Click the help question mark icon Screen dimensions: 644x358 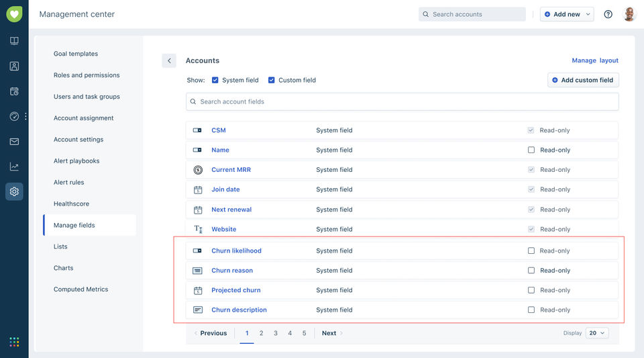608,14
